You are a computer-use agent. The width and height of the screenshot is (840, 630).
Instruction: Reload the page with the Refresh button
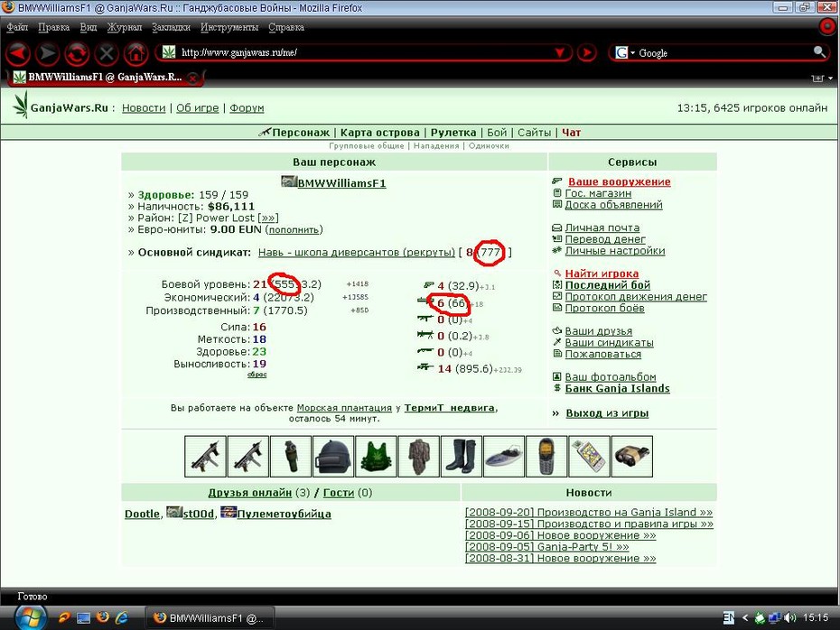(77, 53)
